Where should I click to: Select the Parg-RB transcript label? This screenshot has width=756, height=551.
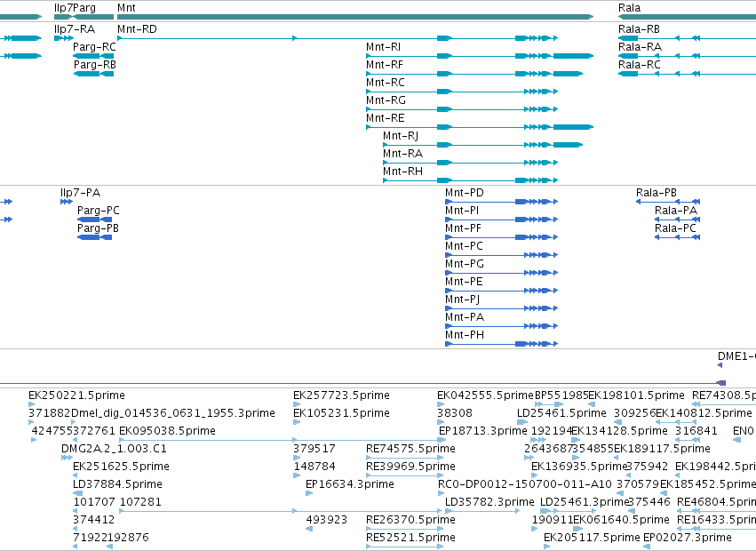(94, 65)
